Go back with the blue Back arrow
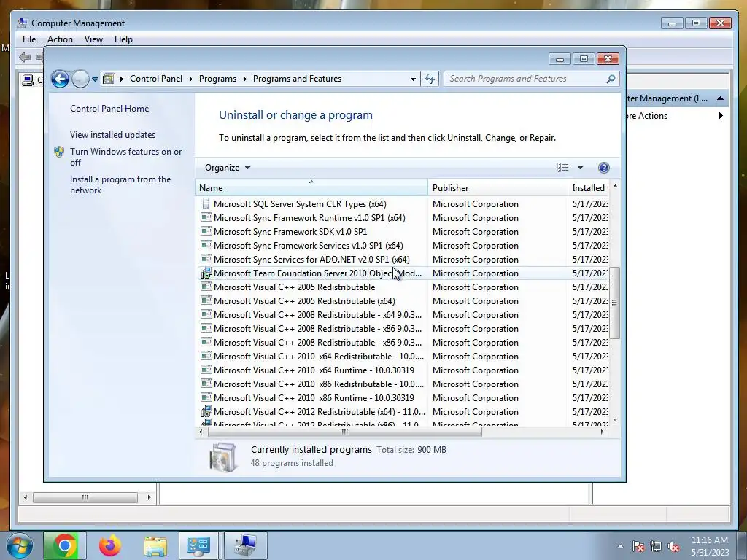This screenshot has height=560, width=747. click(60, 79)
